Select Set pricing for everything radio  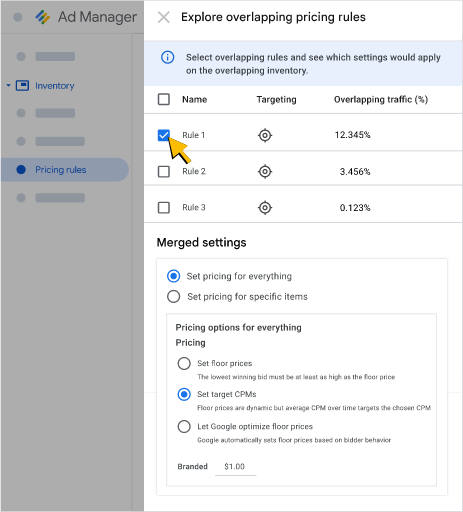pos(174,276)
